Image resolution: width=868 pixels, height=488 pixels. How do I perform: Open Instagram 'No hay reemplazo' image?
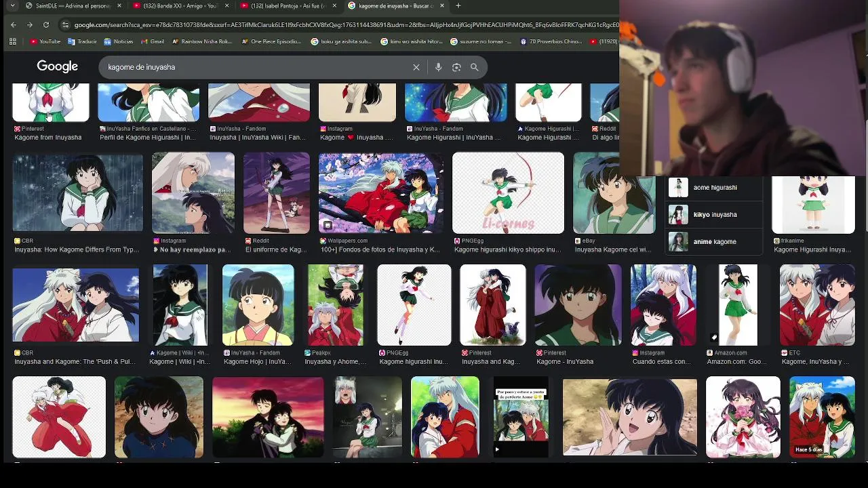click(x=193, y=192)
